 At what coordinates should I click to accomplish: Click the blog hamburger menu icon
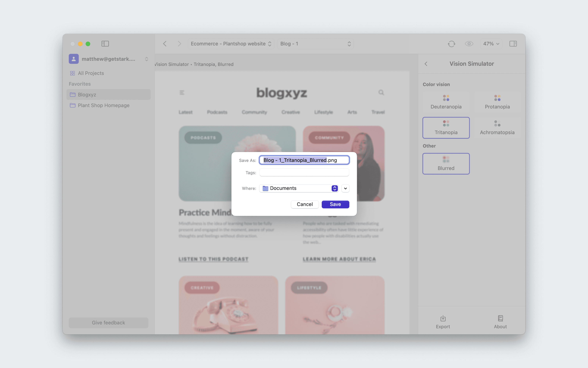pyautogui.click(x=182, y=93)
